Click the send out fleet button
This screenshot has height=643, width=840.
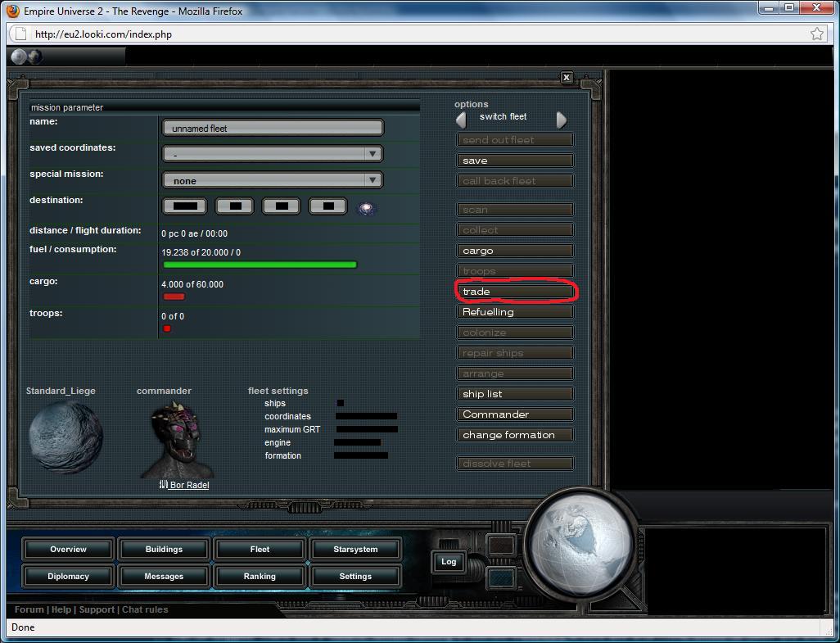(x=515, y=140)
